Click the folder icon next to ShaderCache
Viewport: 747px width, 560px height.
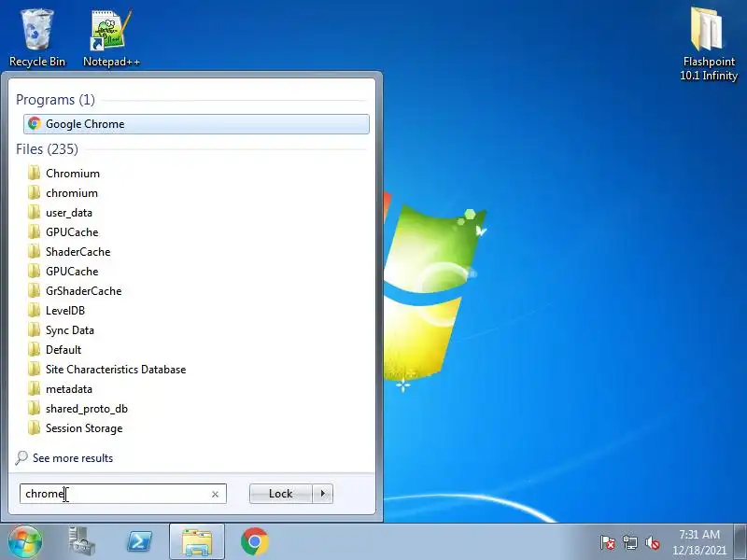click(x=35, y=251)
